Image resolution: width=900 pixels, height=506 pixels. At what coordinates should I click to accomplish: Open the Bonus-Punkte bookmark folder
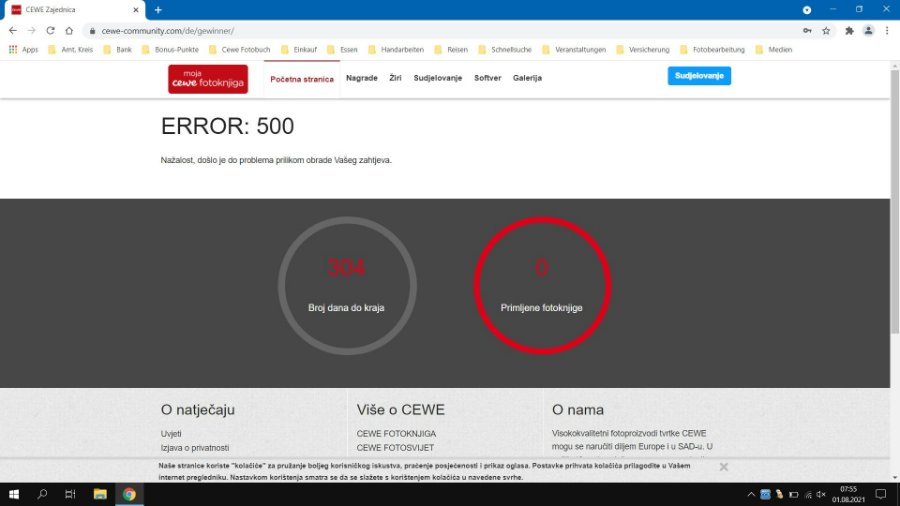click(170, 50)
